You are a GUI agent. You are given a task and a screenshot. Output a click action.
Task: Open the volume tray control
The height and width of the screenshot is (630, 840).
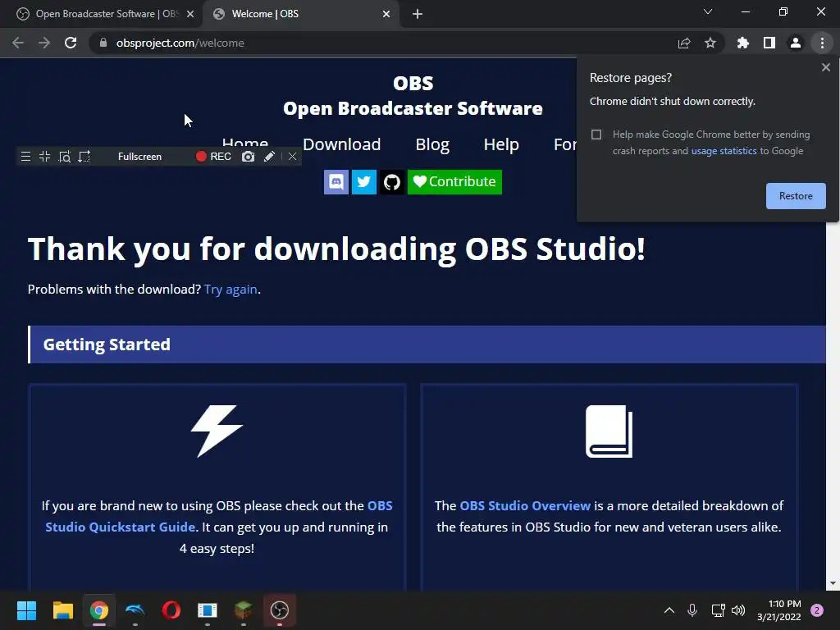pyautogui.click(x=738, y=610)
